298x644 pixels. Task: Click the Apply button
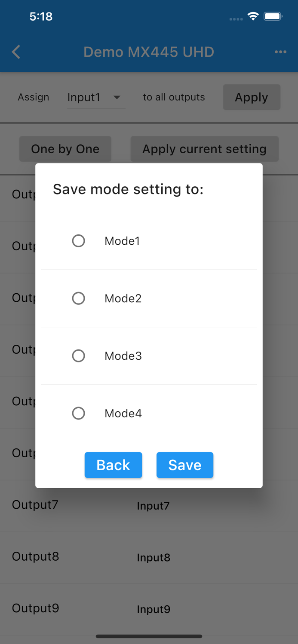[x=252, y=97]
